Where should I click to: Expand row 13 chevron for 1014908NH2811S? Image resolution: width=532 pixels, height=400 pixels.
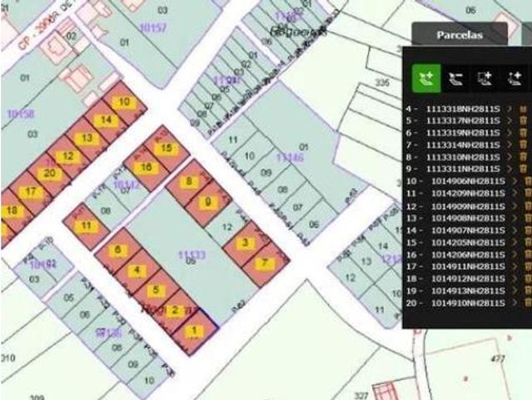tap(515, 218)
